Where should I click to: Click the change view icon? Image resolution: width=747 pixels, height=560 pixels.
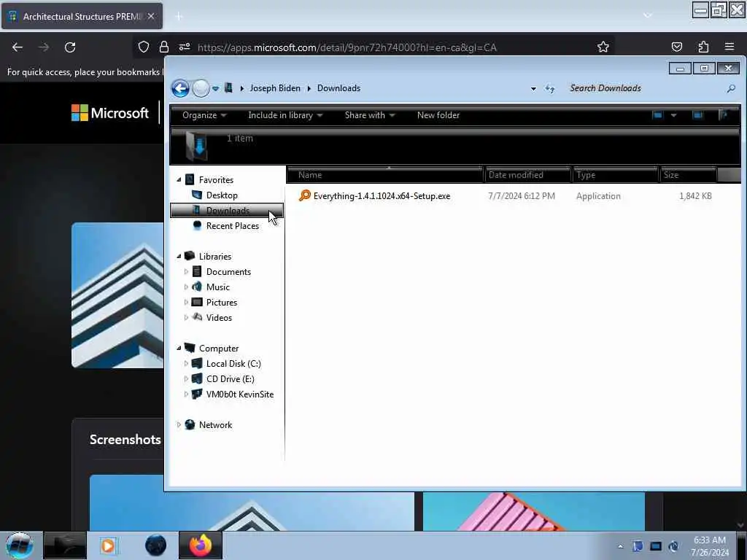[657, 115]
